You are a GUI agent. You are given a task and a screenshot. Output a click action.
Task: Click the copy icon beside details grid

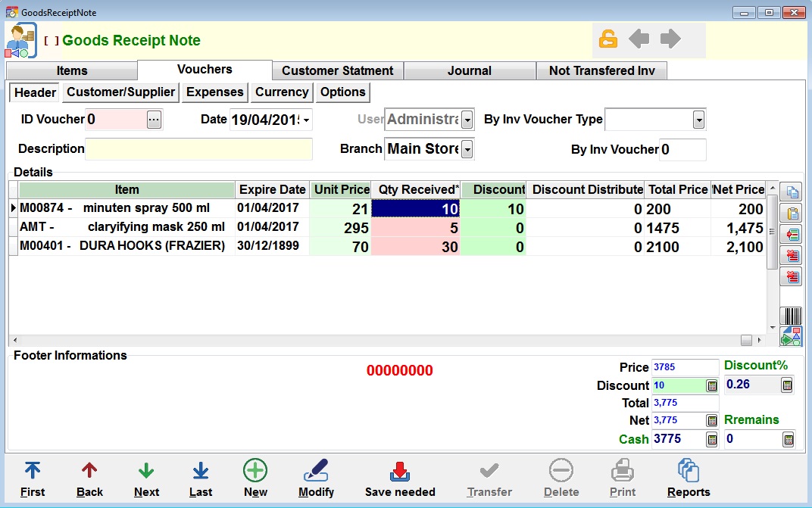click(792, 192)
